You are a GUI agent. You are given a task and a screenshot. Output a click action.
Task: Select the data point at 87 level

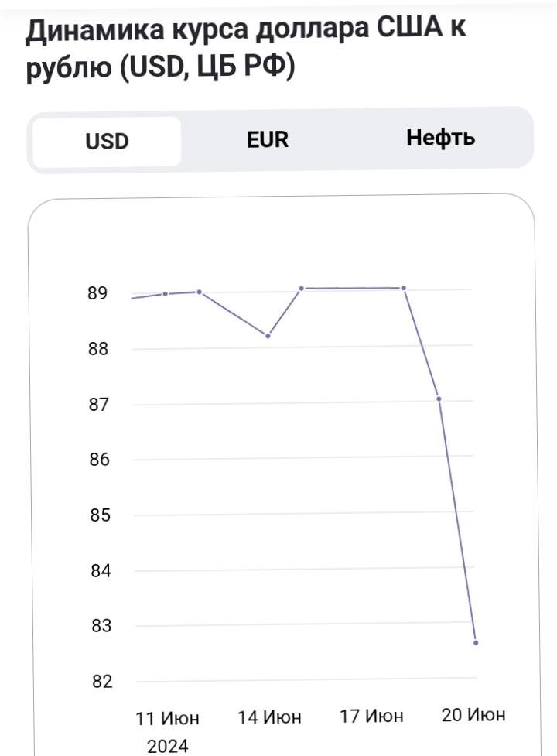(x=439, y=399)
